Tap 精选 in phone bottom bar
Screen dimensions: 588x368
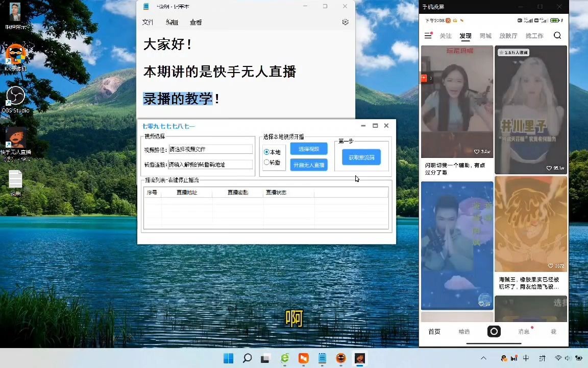[x=464, y=332]
